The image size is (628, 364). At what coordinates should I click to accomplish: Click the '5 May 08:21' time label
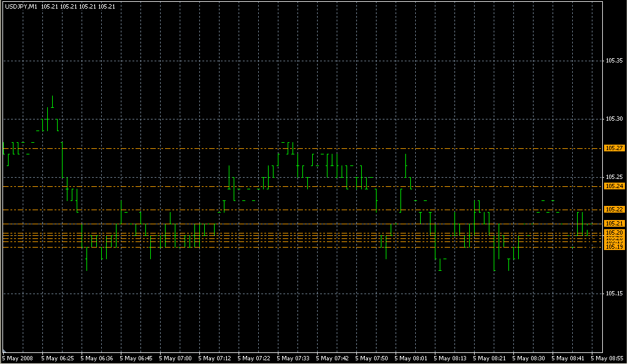click(489, 358)
